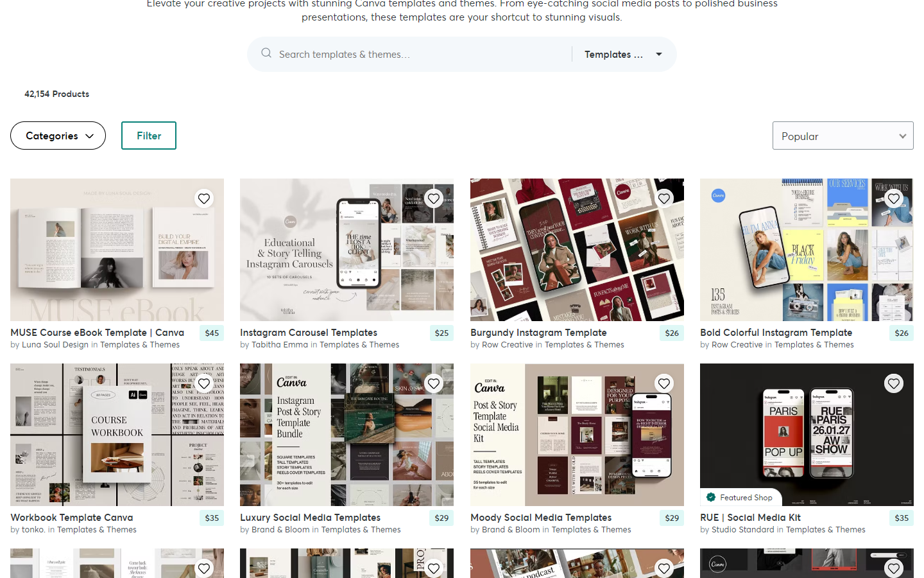Image resolution: width=924 pixels, height=578 pixels.
Task: Open the Luxury Social Media preview image
Action: (346, 435)
